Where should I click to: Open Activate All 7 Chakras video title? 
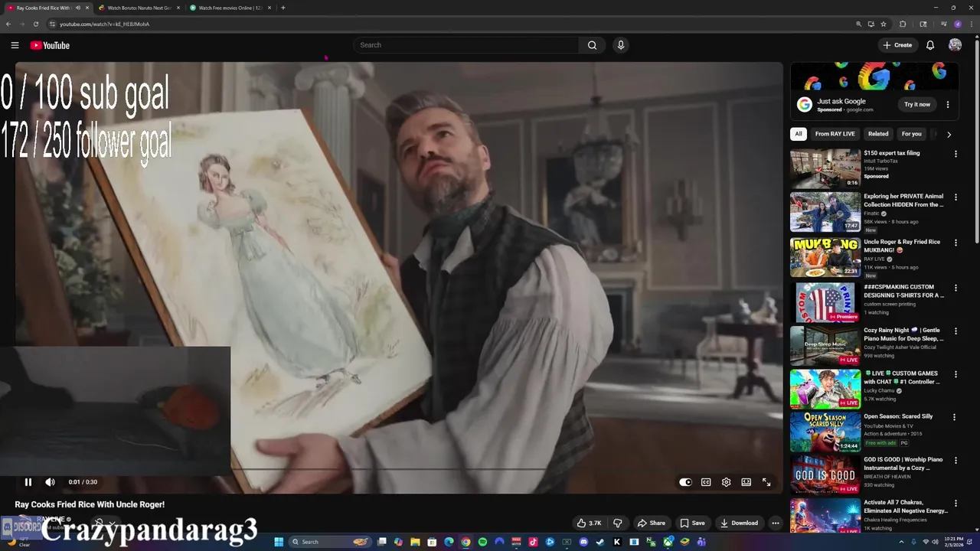tap(906, 507)
